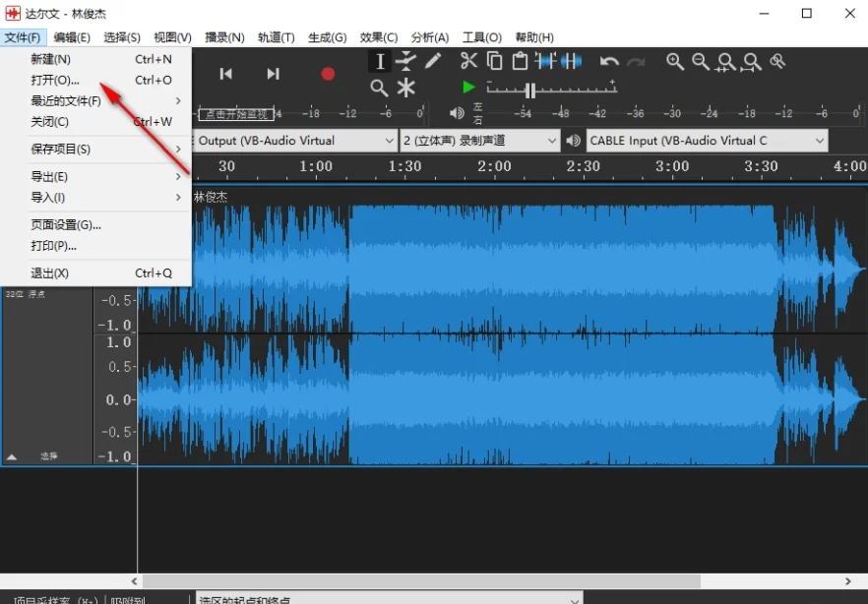Click the Skip to End transport button
This screenshot has height=604, width=868.
[x=273, y=74]
